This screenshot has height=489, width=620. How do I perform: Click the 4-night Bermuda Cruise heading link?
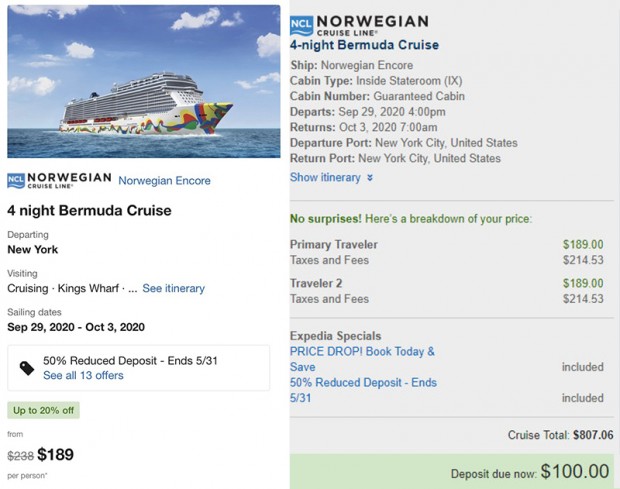click(x=364, y=45)
